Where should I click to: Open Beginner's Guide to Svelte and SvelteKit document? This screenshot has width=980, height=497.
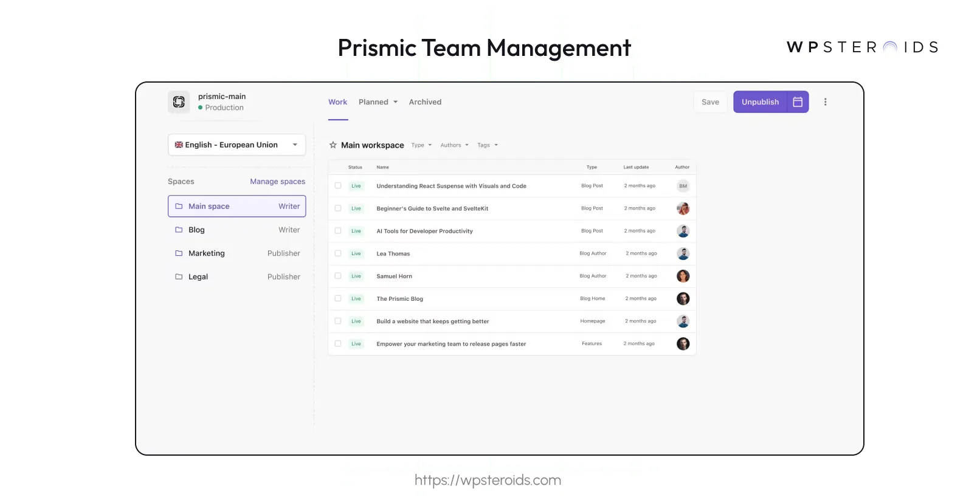coord(432,208)
